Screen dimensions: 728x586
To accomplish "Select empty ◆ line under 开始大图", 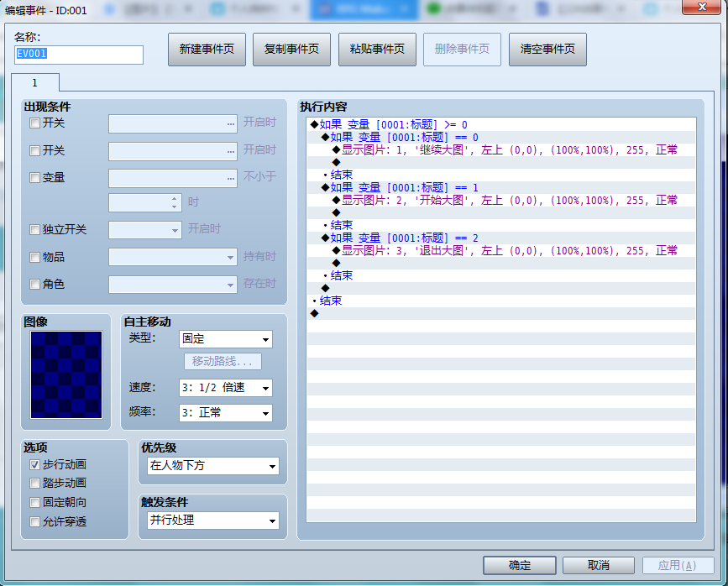I will [501, 212].
